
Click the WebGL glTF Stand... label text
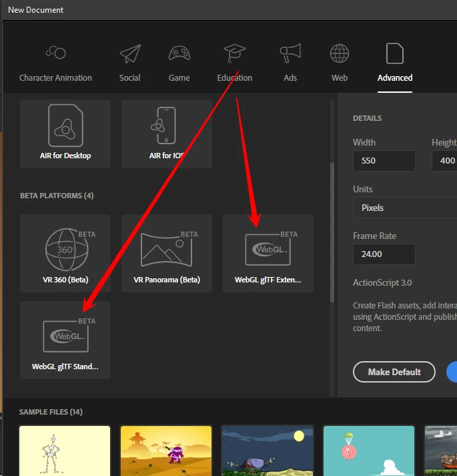(x=65, y=367)
